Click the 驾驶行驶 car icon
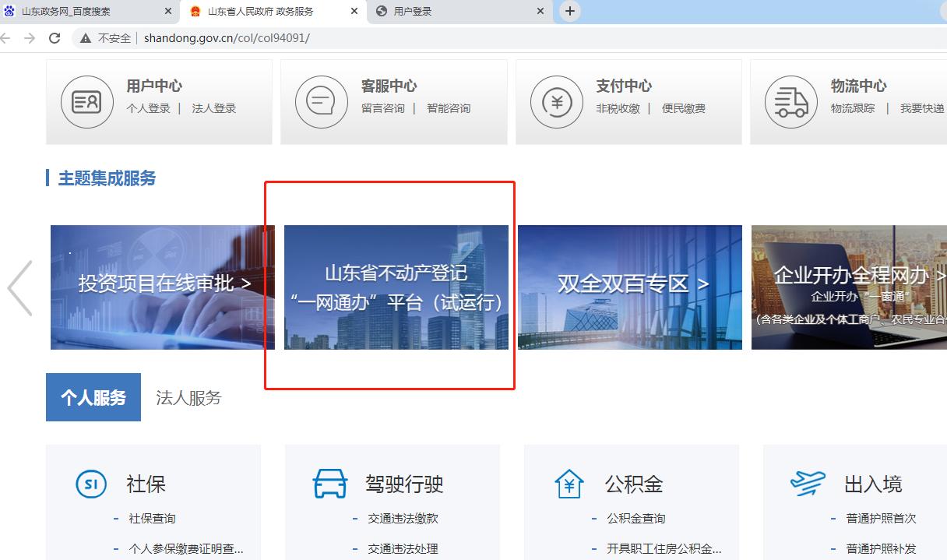Screen dimensions: 947x560 [x=330, y=483]
